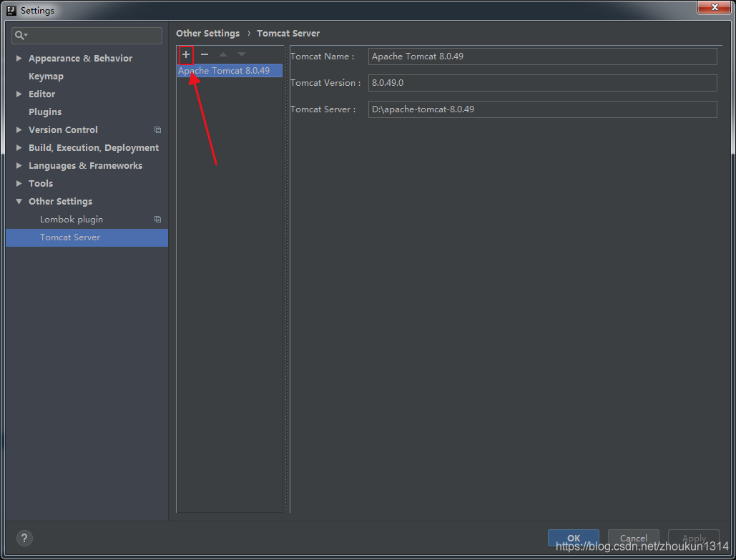Open the Keymap settings page
Viewport: 736px width, 560px height.
46,76
